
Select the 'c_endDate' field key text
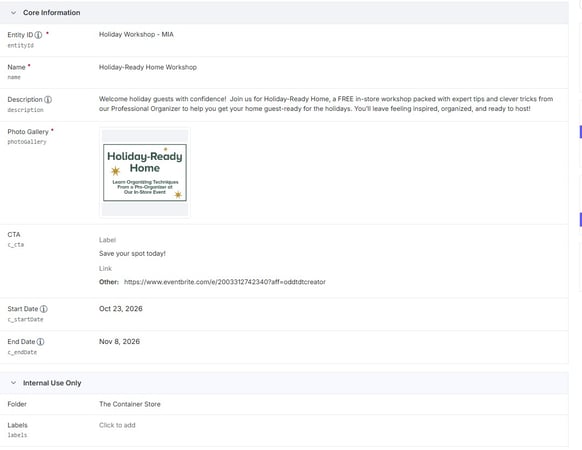[x=22, y=352]
